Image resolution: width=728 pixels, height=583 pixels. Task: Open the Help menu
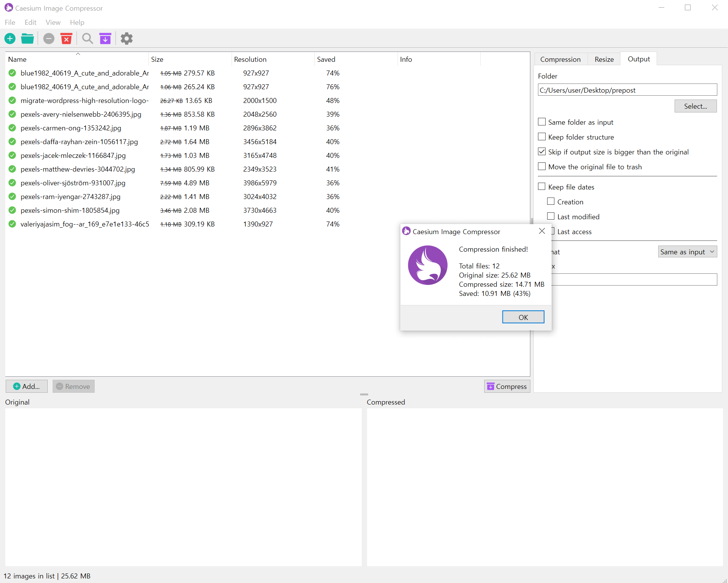tap(77, 22)
